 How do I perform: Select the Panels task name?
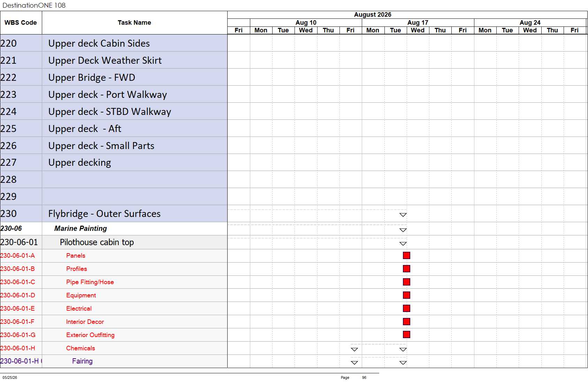[x=76, y=256]
